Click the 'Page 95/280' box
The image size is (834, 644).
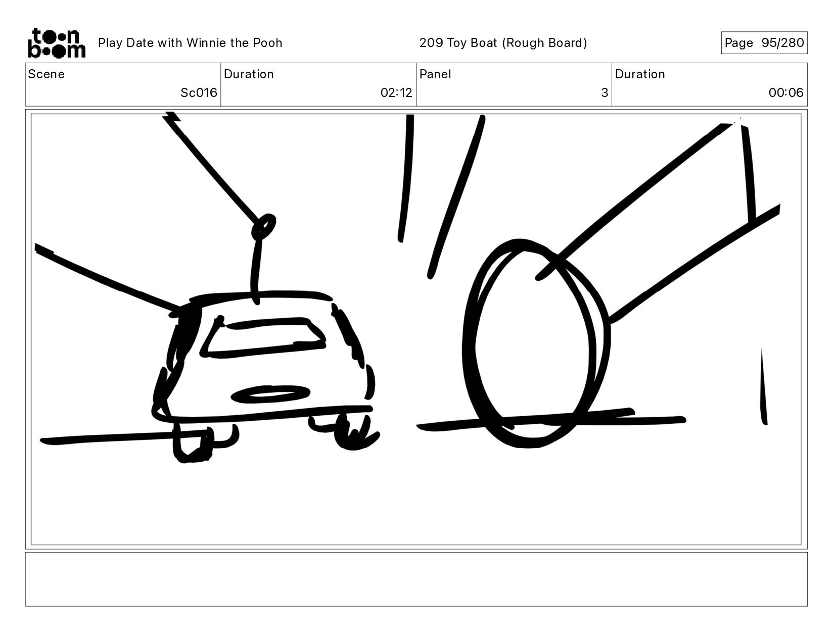pos(764,43)
